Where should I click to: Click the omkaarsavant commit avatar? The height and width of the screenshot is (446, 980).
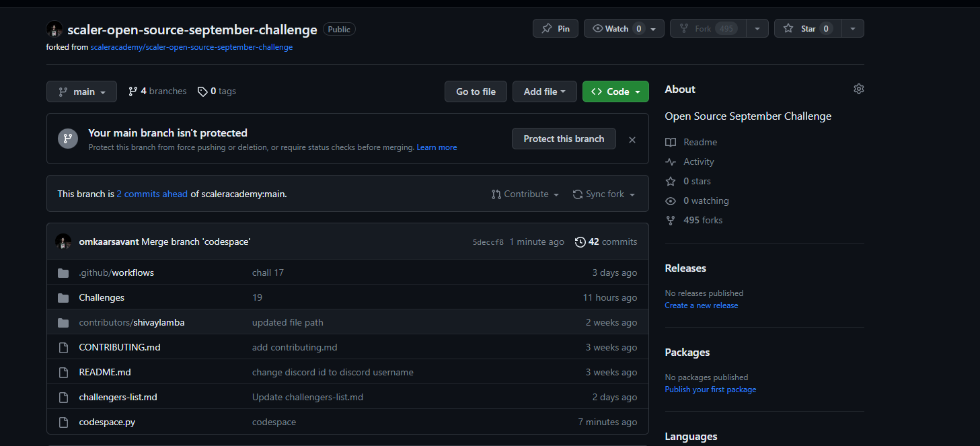[x=63, y=241]
